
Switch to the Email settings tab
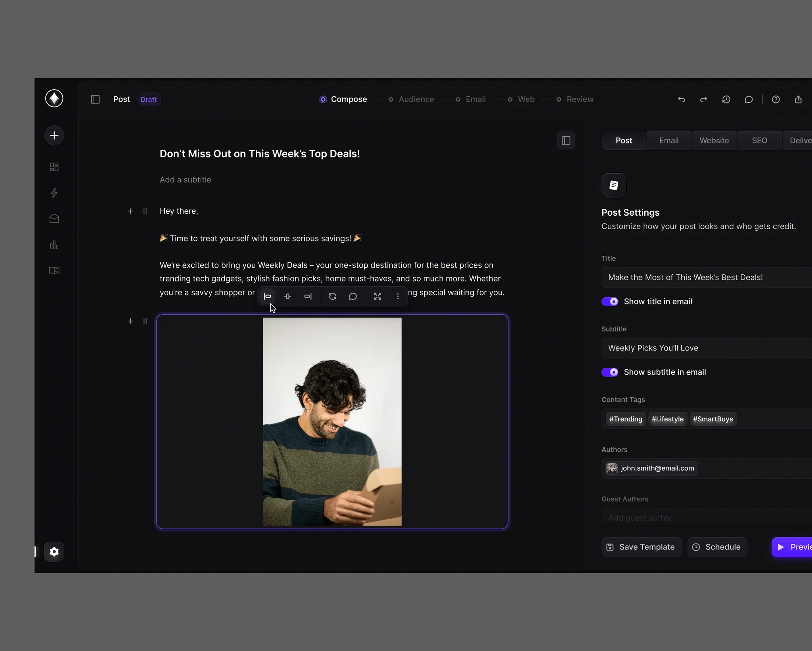(x=669, y=141)
